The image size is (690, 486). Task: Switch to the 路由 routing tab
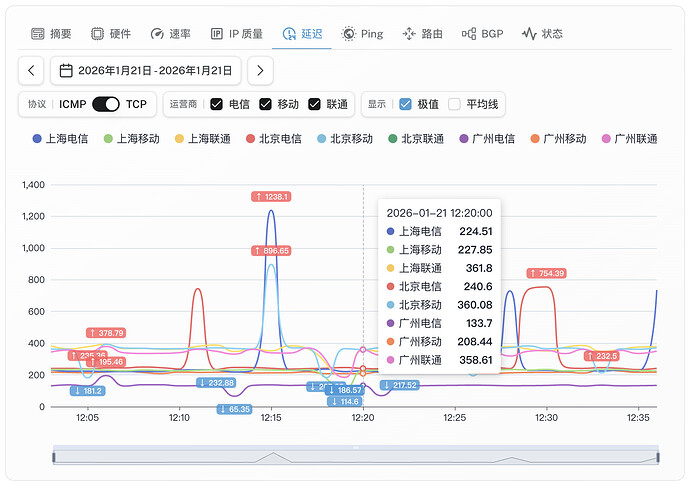(422, 34)
